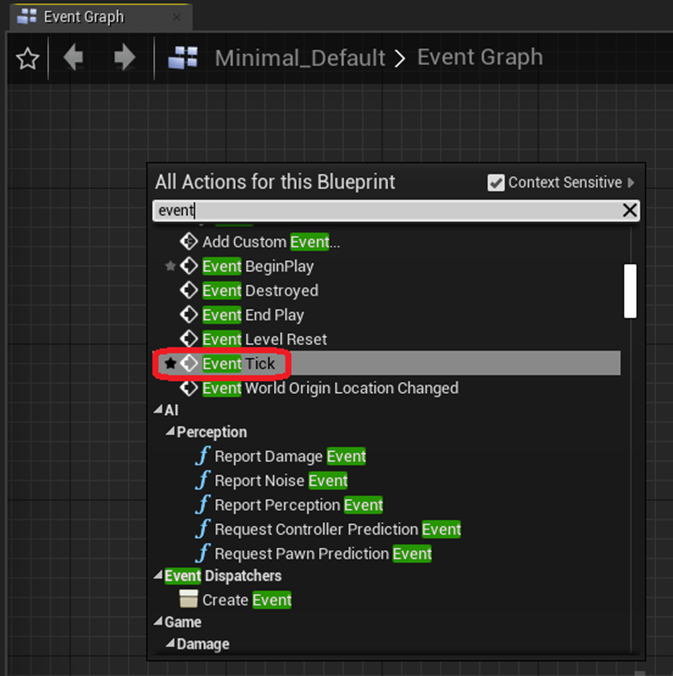Image resolution: width=673 pixels, height=676 pixels.
Task: Select Report Damage Event function
Action: pyautogui.click(x=290, y=457)
